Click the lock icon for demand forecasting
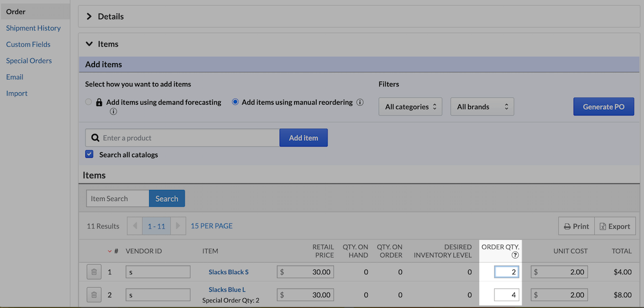 click(x=99, y=102)
